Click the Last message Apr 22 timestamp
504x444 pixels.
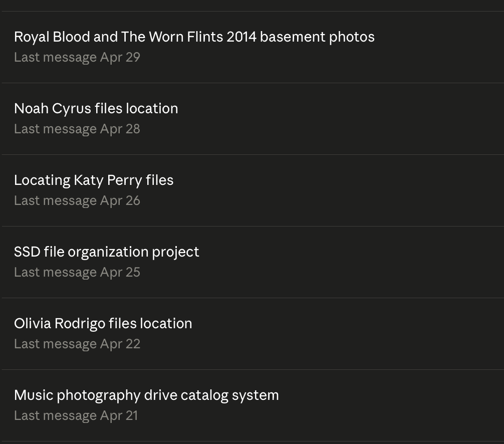tap(77, 344)
